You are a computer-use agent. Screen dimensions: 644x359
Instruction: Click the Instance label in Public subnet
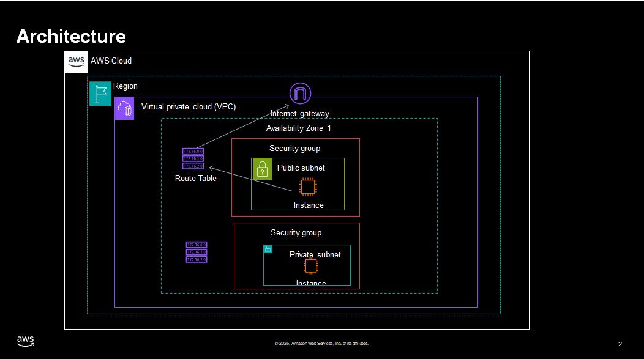[309, 205]
